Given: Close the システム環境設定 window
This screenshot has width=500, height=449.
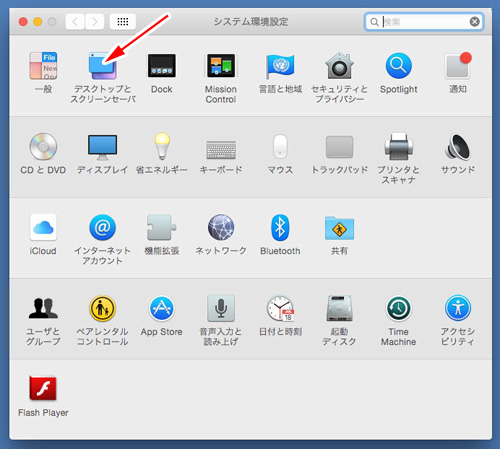Looking at the screenshot, I should 23,22.
